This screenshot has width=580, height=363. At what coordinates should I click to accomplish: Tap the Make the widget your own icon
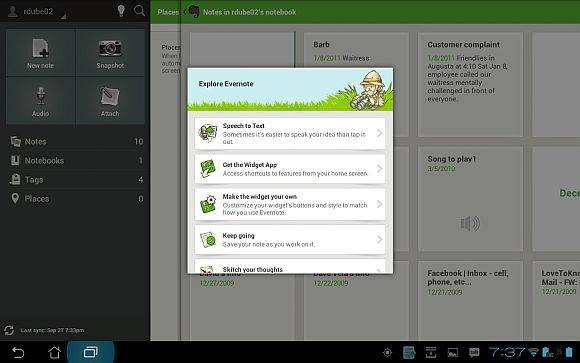click(x=208, y=204)
